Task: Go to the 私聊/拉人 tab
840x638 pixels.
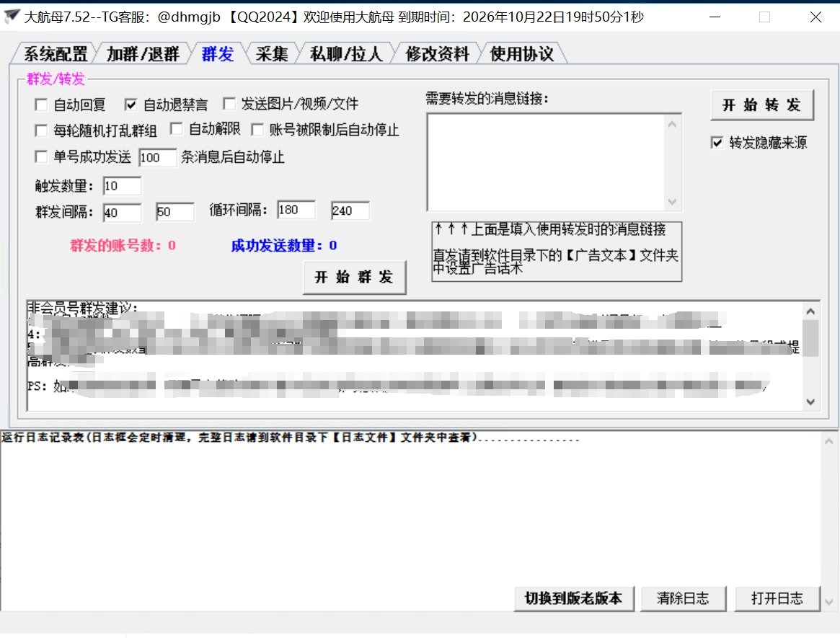Action: [x=345, y=54]
